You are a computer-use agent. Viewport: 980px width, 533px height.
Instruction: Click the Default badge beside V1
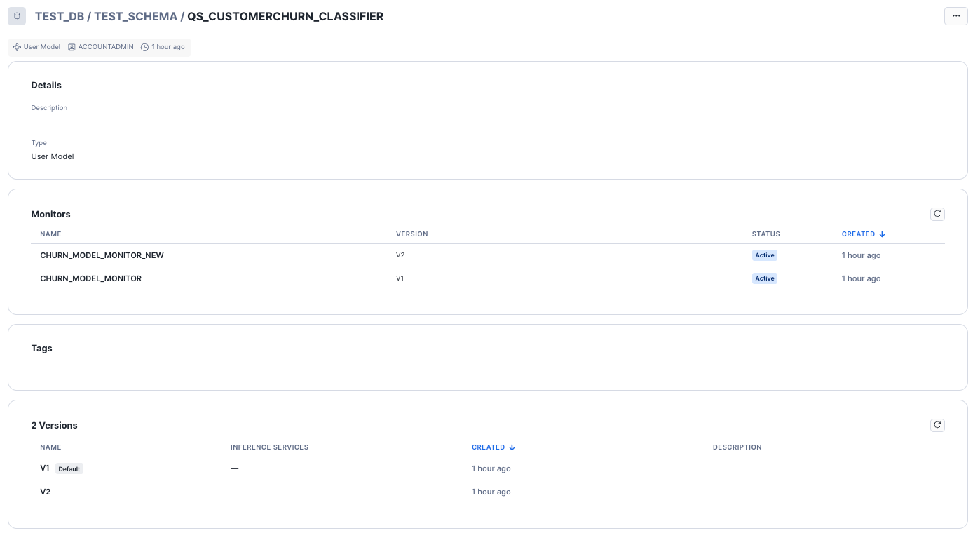[69, 468]
